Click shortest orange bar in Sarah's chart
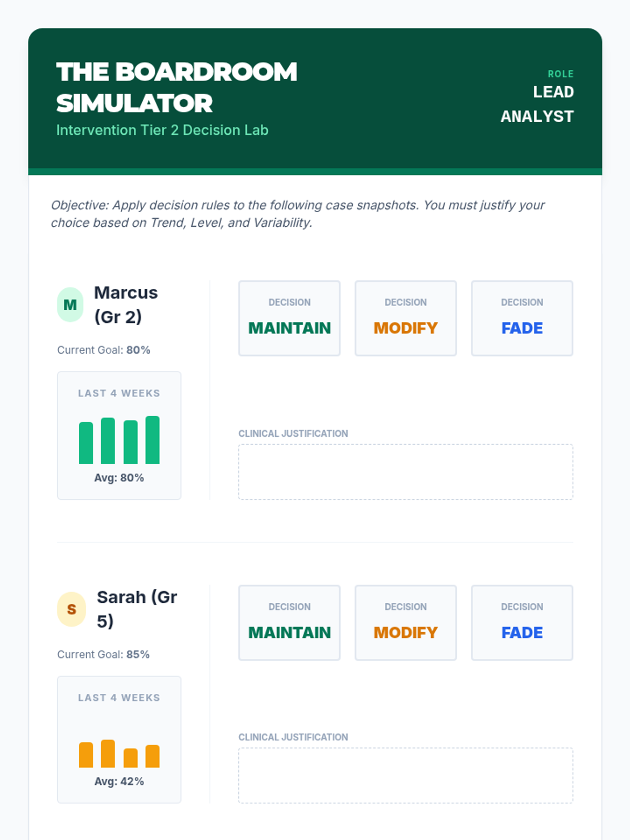 (x=130, y=758)
